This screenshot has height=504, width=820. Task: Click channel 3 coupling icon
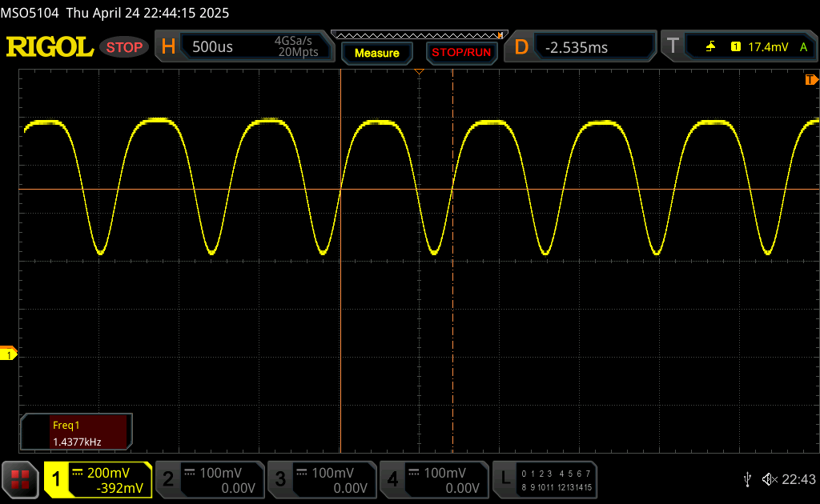tap(302, 473)
